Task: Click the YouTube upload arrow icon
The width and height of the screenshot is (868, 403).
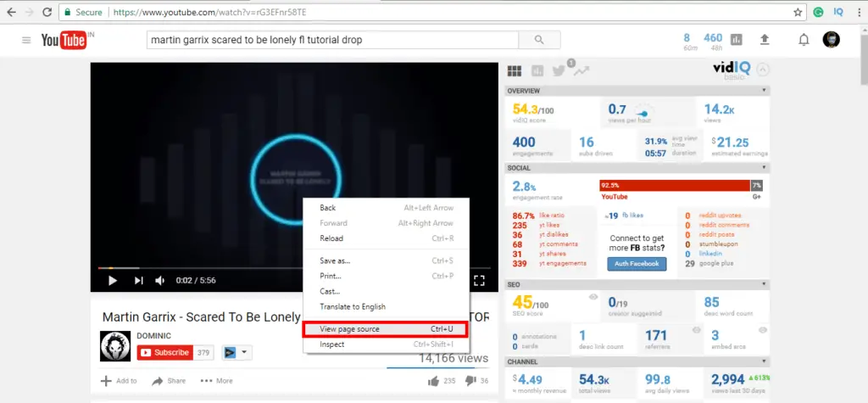Action: [765, 39]
